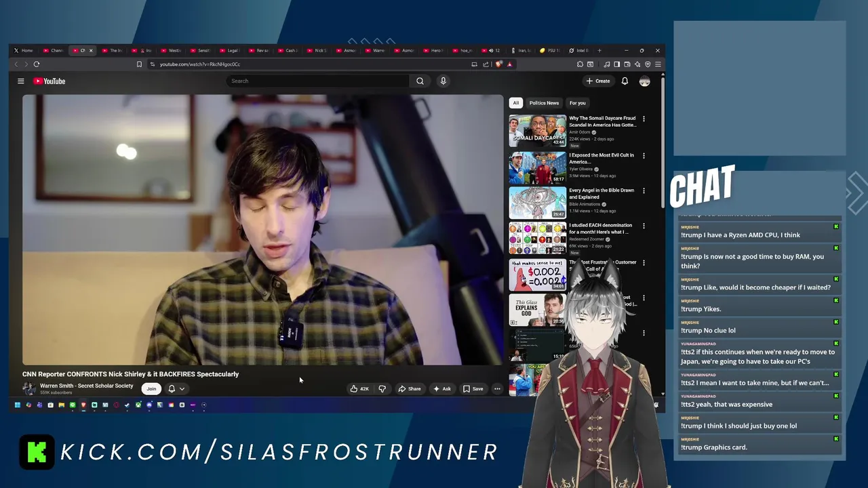Viewport: 868px width, 488px height.
Task: Open This Glass Explains God thumbnail
Action: click(x=537, y=310)
